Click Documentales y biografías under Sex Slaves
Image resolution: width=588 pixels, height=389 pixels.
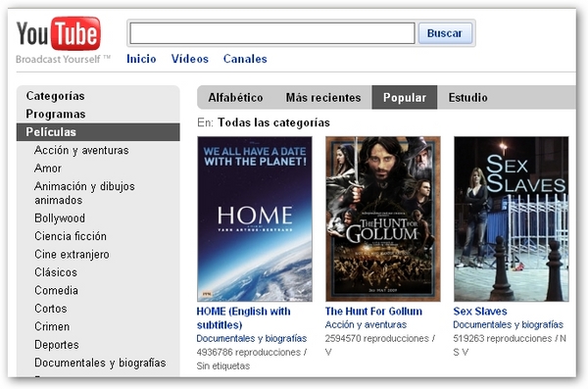tap(508, 324)
